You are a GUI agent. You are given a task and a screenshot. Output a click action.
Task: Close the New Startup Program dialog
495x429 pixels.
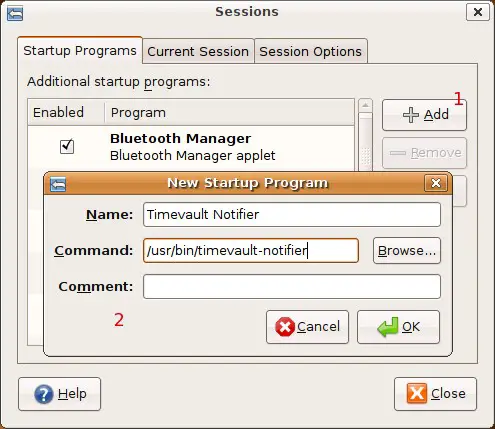[x=436, y=183]
